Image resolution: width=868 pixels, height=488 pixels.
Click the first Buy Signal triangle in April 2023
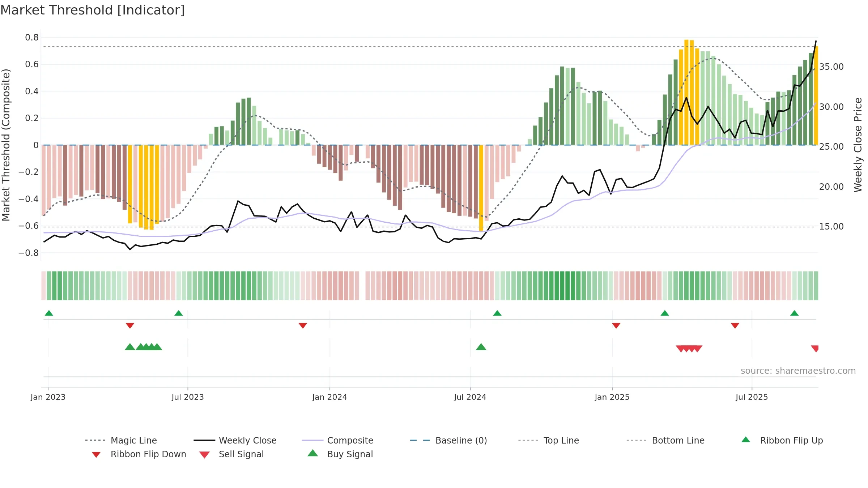[x=130, y=347]
